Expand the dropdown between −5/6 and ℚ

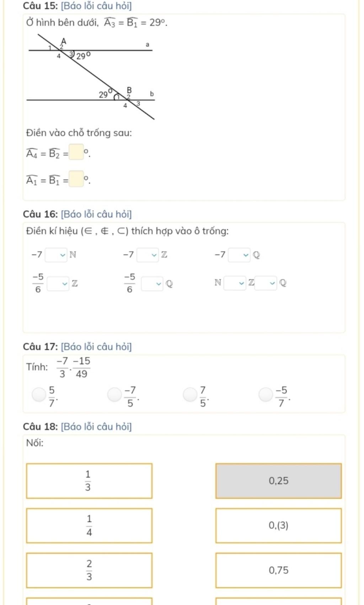152,284
